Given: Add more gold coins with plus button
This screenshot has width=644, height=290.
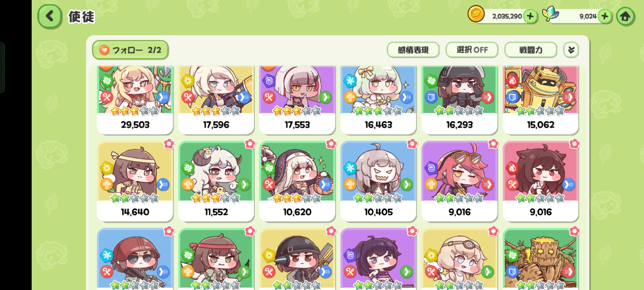Looking at the screenshot, I should 530,16.
